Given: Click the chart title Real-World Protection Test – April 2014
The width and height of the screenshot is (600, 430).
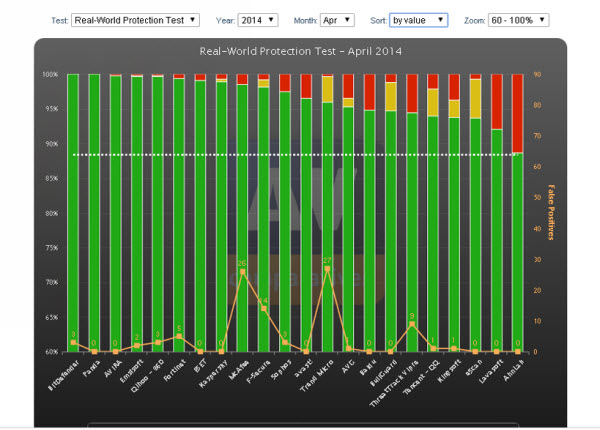Looking at the screenshot, I should 300,51.
